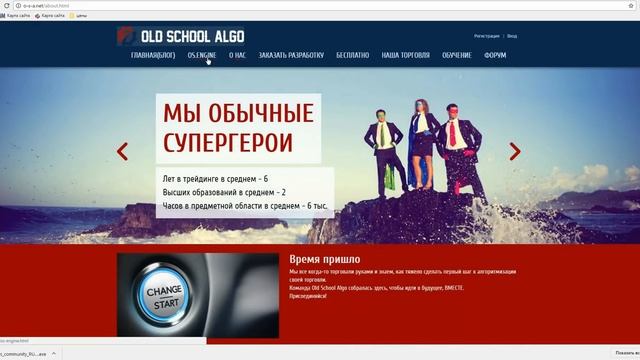This screenshot has width=640, height=360.
Task: Open the downloaded community file in download bar
Action: [23, 354]
